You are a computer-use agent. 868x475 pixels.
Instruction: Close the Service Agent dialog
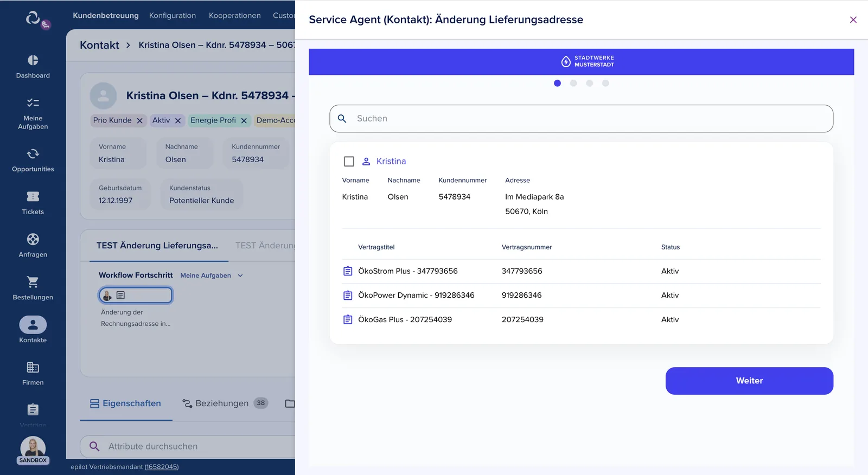853,20
